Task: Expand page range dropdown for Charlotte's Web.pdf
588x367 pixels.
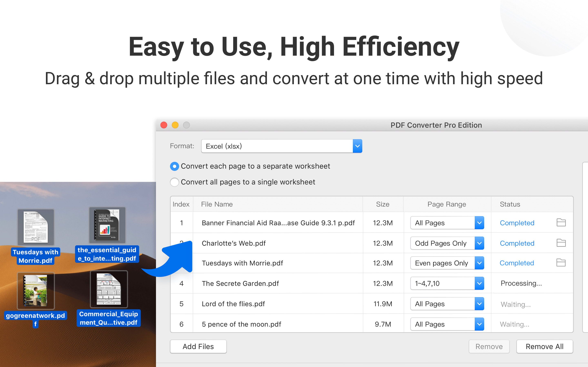Action: click(x=479, y=243)
